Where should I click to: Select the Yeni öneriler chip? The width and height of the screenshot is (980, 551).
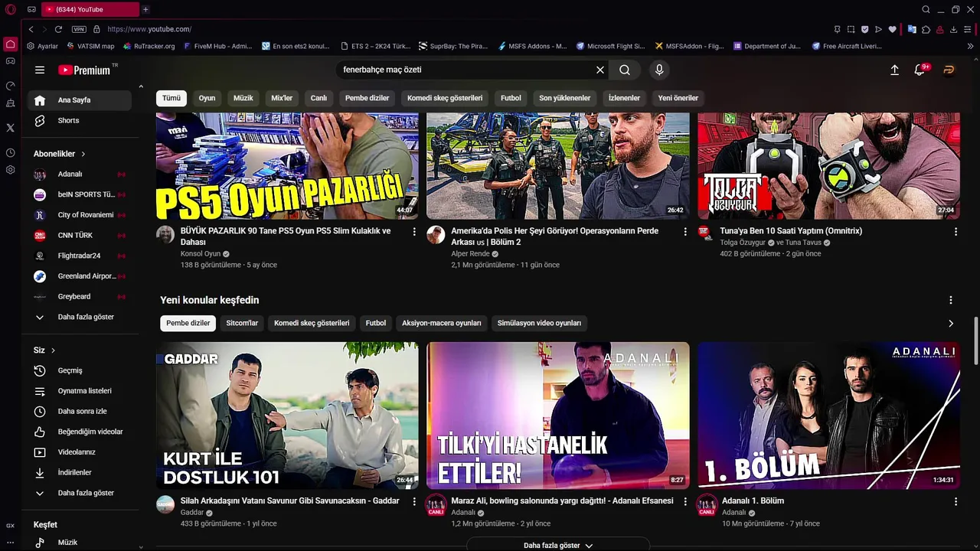[678, 98]
